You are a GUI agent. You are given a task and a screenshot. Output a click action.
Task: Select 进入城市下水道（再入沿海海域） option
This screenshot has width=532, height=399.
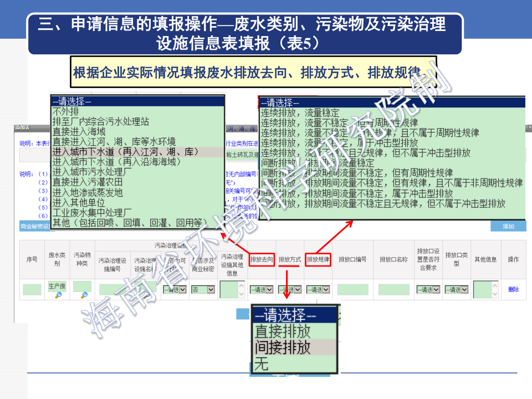(138, 162)
